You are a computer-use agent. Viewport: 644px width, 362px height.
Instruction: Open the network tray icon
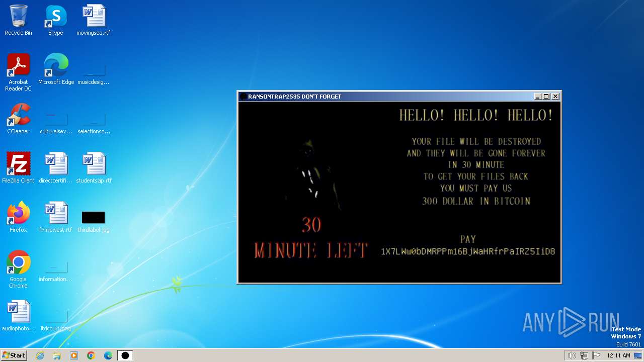pos(584,355)
